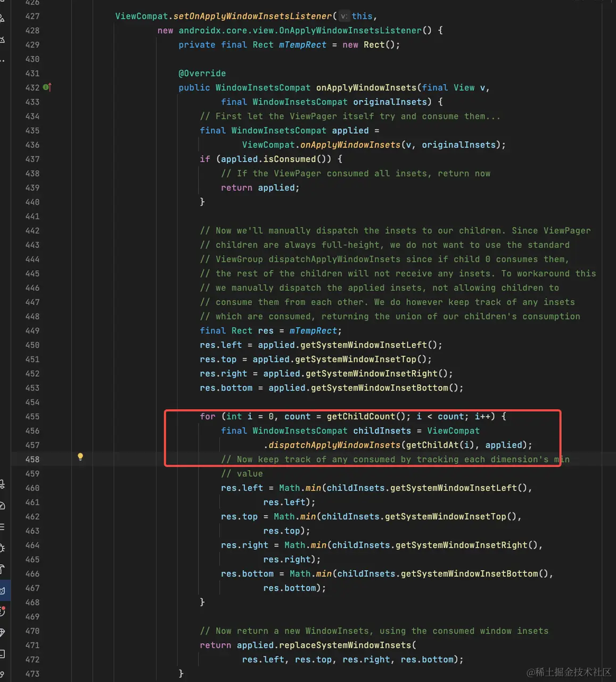Screen dimensions: 616x682
Task: Click the mTempRect field declaration on line 429
Action: tap(302, 45)
